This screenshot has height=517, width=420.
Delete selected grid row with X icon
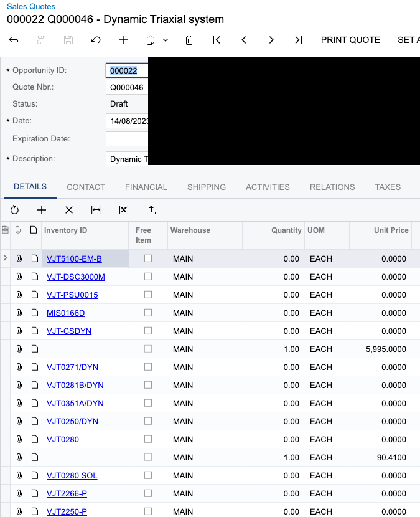pyautogui.click(x=69, y=210)
